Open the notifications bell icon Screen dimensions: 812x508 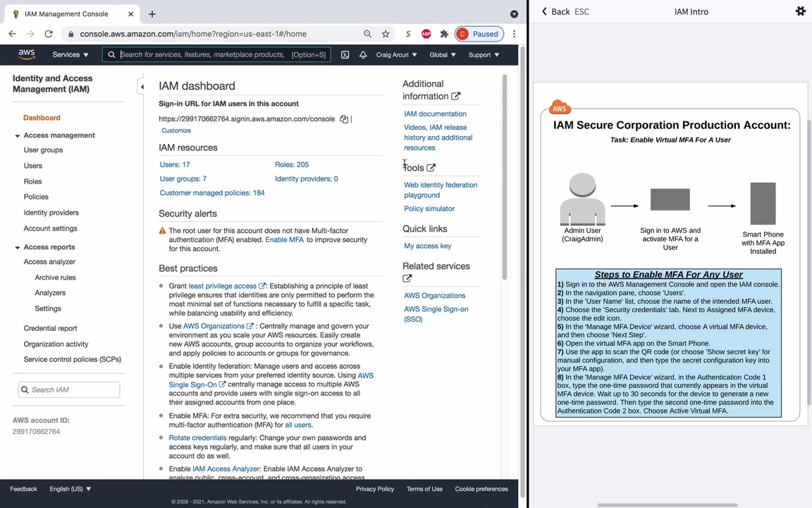(363, 54)
